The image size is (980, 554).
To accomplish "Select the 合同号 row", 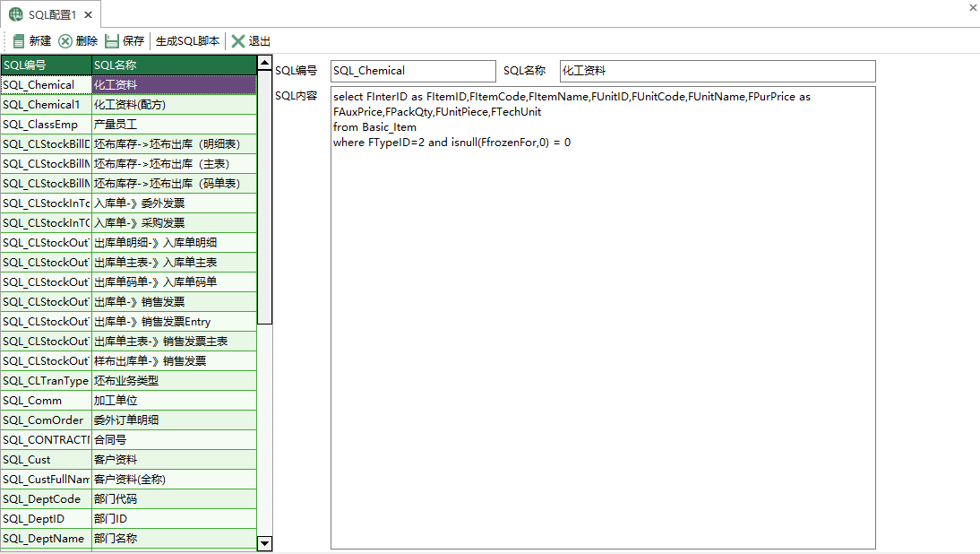I will (x=175, y=439).
